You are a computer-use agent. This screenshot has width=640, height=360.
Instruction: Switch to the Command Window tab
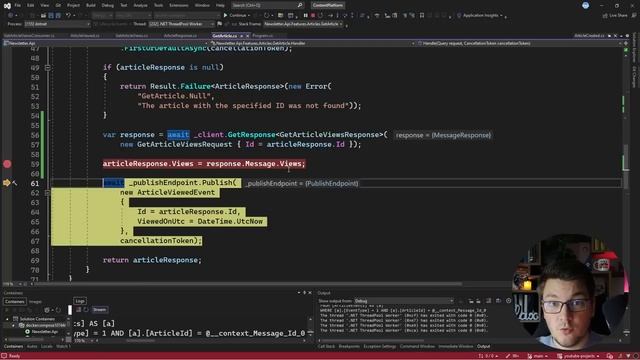417,347
